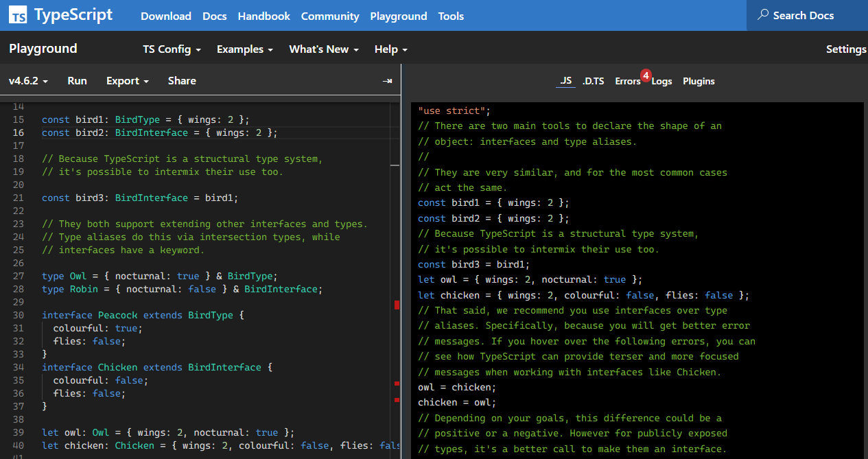
Task: Click line number 30 in editor gutter
Action: [18, 315]
